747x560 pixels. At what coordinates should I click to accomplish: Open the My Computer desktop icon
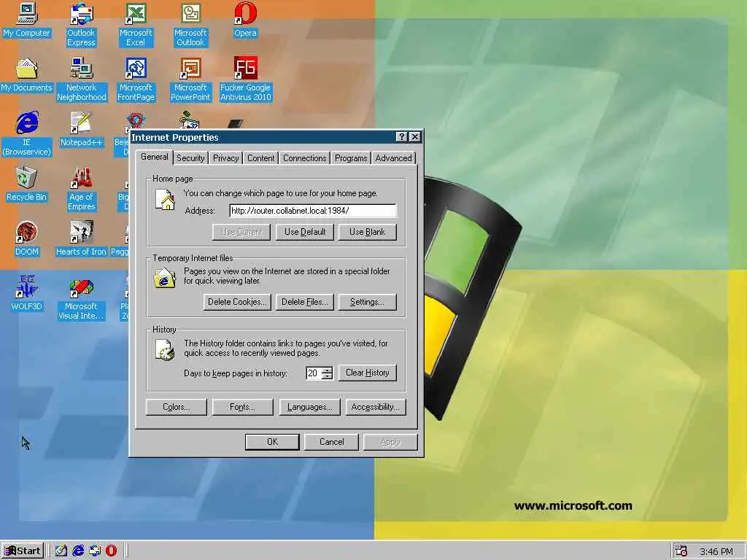tap(27, 20)
